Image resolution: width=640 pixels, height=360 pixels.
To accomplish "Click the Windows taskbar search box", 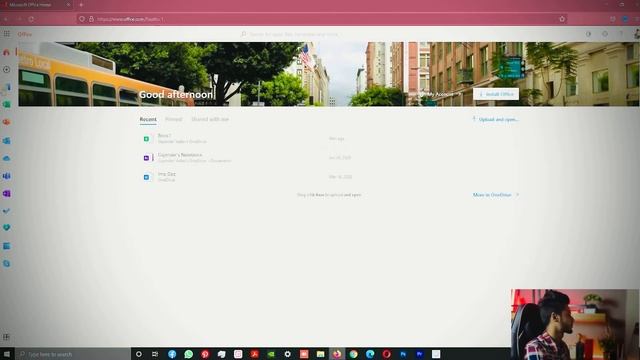I will 73,354.
